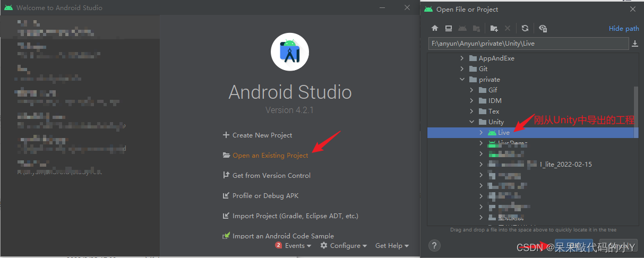The height and width of the screenshot is (258, 644).
Task: Click Open an Existing Project
Action: click(x=270, y=156)
